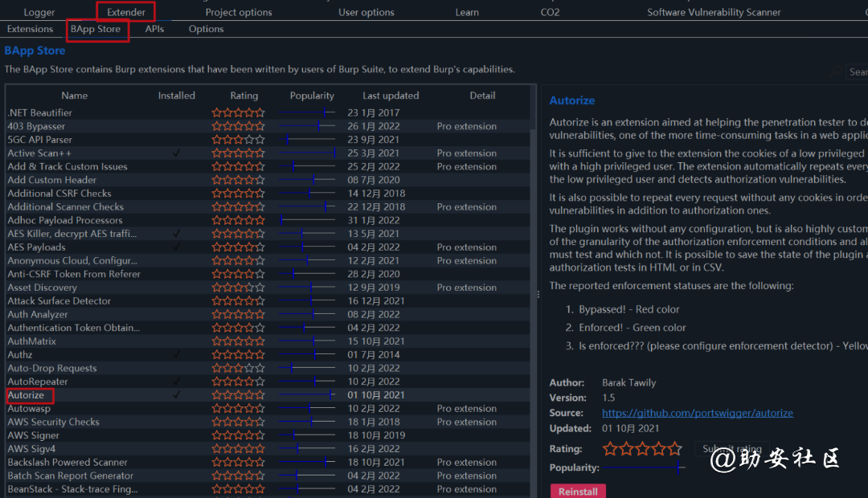Sort by the Last updated column header
Screen dimensions: 868x498
click(391, 96)
